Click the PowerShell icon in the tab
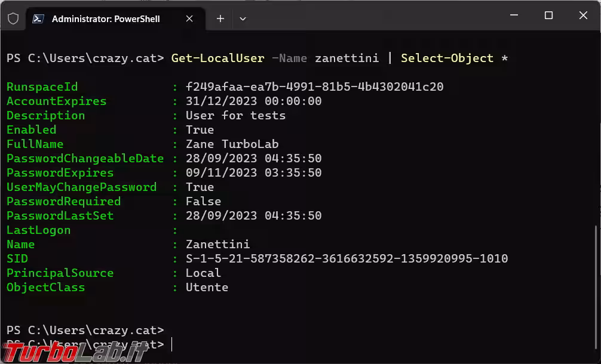The width and height of the screenshot is (601, 364). click(x=38, y=18)
